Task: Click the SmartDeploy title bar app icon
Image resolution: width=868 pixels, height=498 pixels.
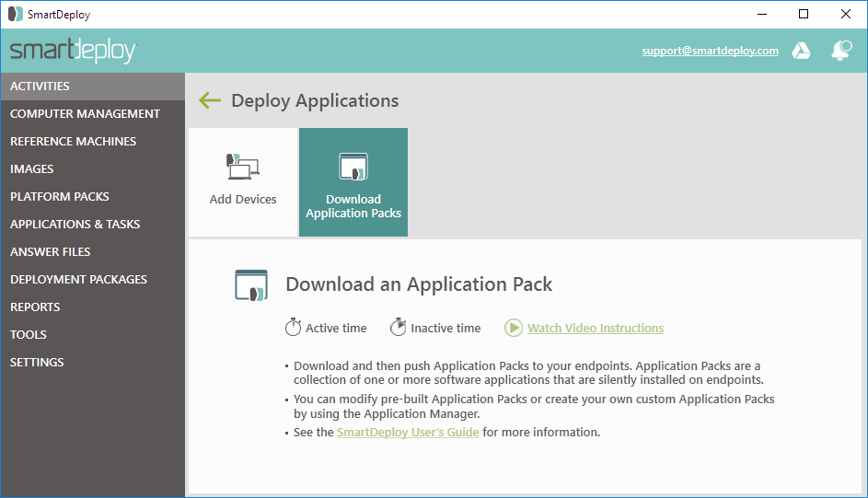Action: (x=16, y=14)
